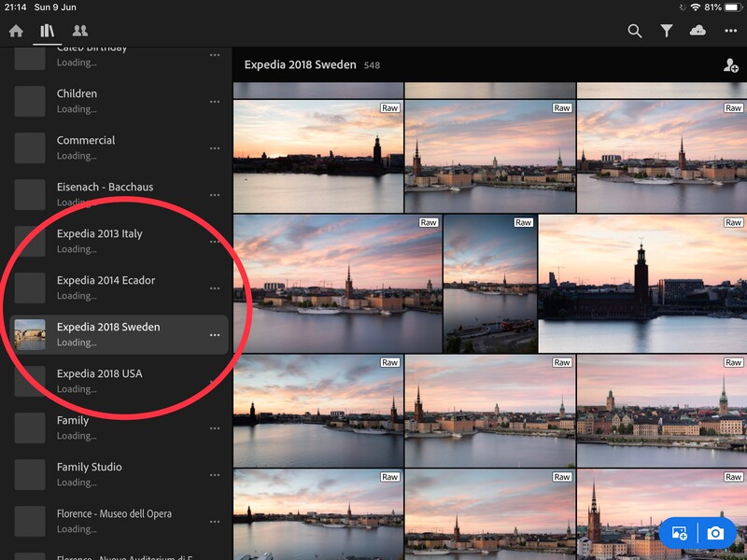The width and height of the screenshot is (747, 560).
Task: Open the large dark City Hall tower photo
Action: pyautogui.click(x=642, y=284)
